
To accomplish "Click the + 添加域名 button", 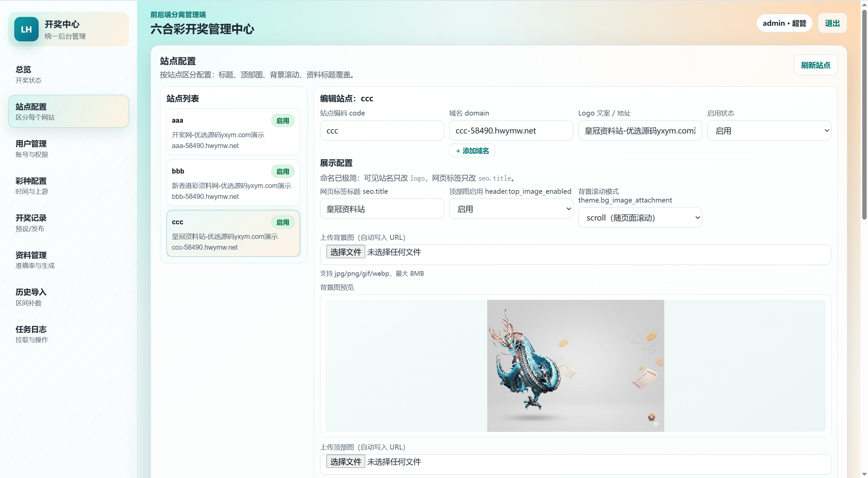I will (472, 150).
